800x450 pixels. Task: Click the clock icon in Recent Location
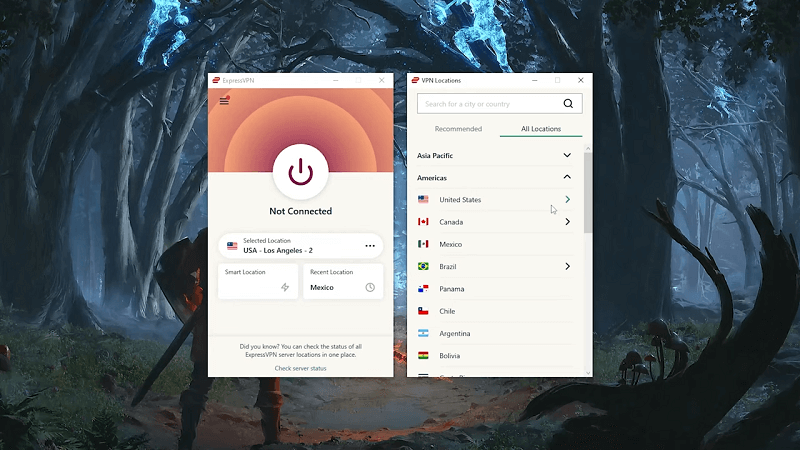[x=370, y=287]
